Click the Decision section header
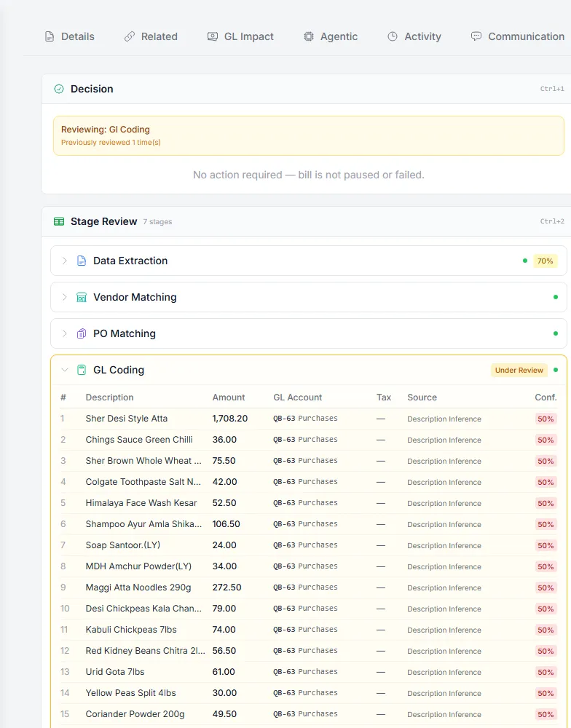 pos(307,89)
